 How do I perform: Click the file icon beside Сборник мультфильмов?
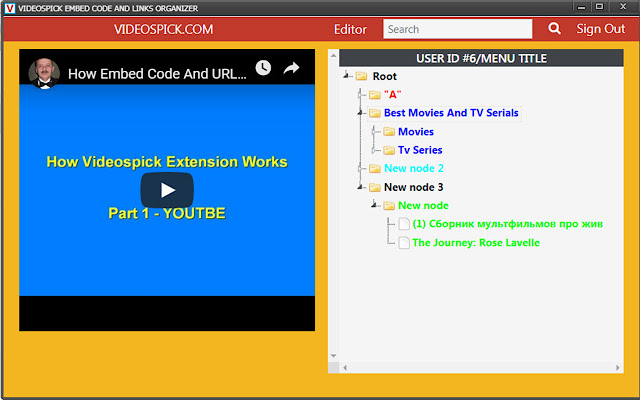coord(404,224)
